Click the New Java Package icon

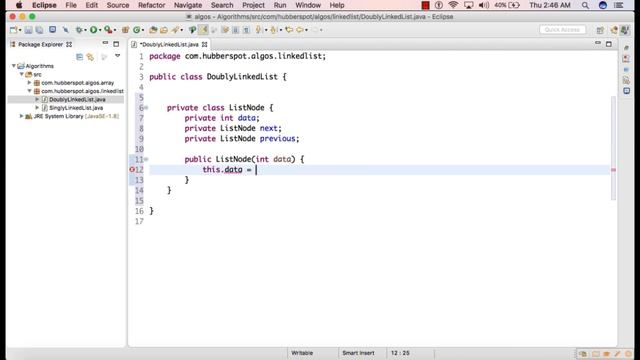coord(125,30)
